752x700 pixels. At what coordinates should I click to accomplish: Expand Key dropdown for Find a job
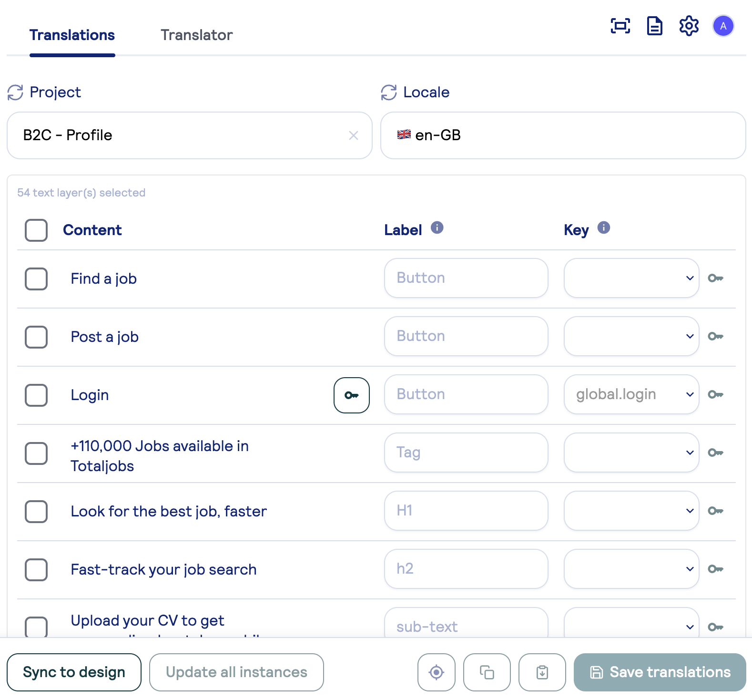pos(631,278)
